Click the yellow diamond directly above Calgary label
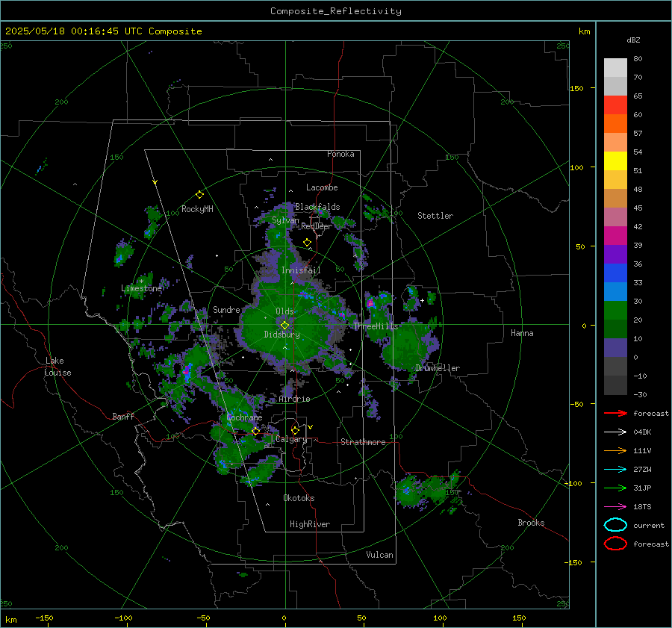This screenshot has width=672, height=628. click(x=295, y=430)
